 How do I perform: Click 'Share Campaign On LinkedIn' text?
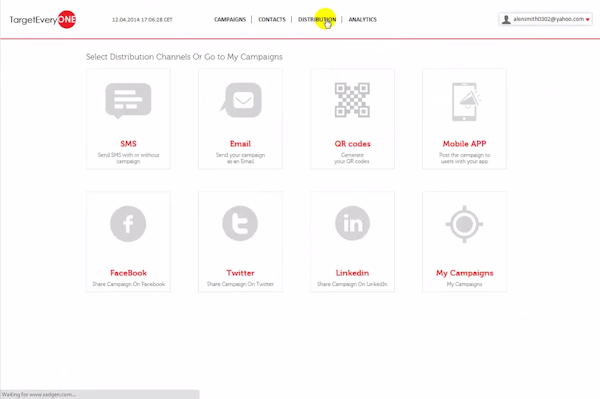[352, 284]
